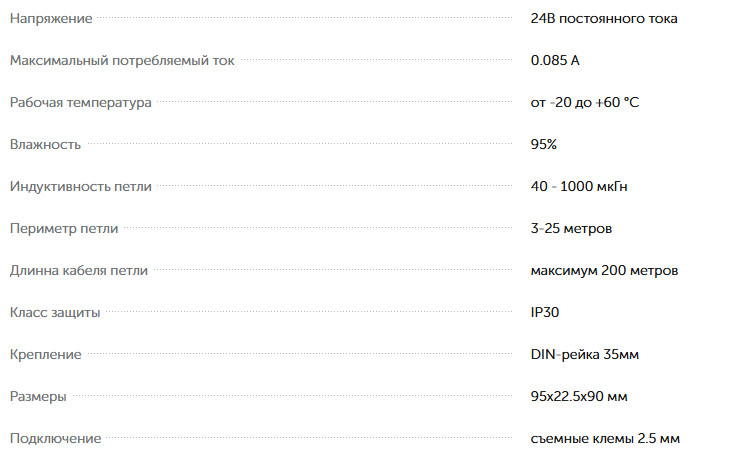This screenshot has height=468, width=737.
Task: Click the "Напряжение" label
Action: 51,19
